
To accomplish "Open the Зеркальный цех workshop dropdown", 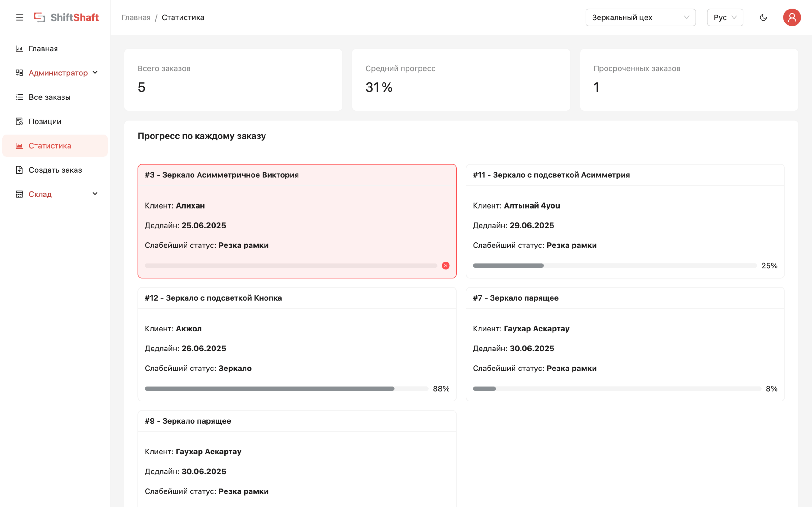I will click(640, 17).
